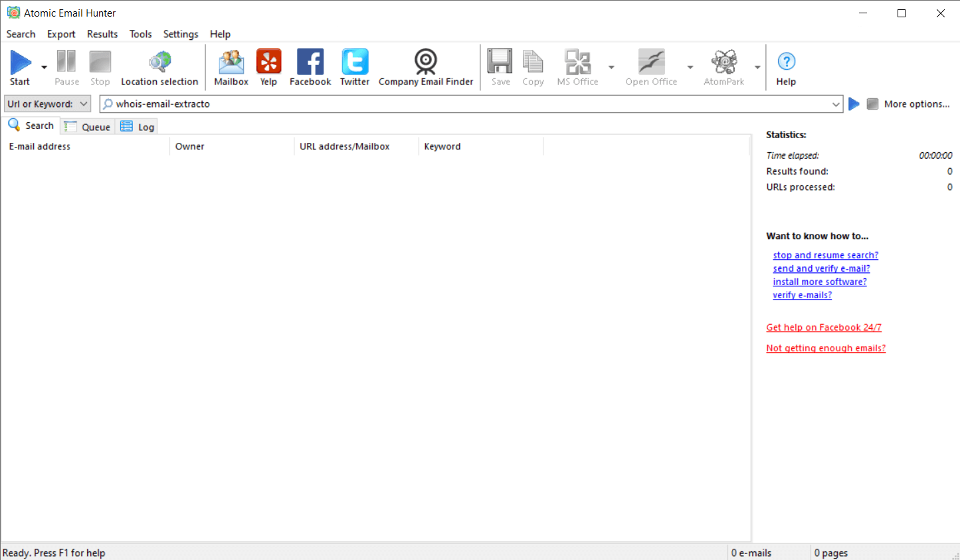Image resolution: width=960 pixels, height=560 pixels.
Task: Click the Atomic Email Hunter title bar icon
Action: [13, 13]
